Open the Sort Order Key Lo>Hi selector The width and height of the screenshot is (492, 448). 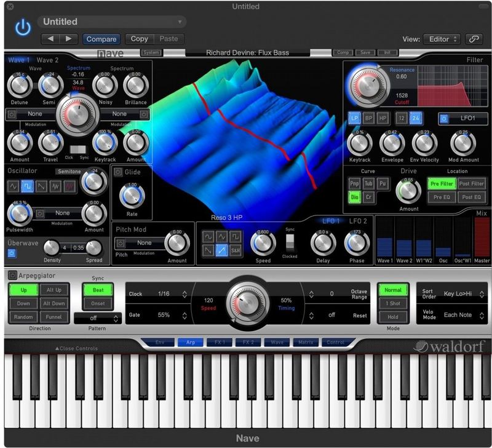coord(451,294)
